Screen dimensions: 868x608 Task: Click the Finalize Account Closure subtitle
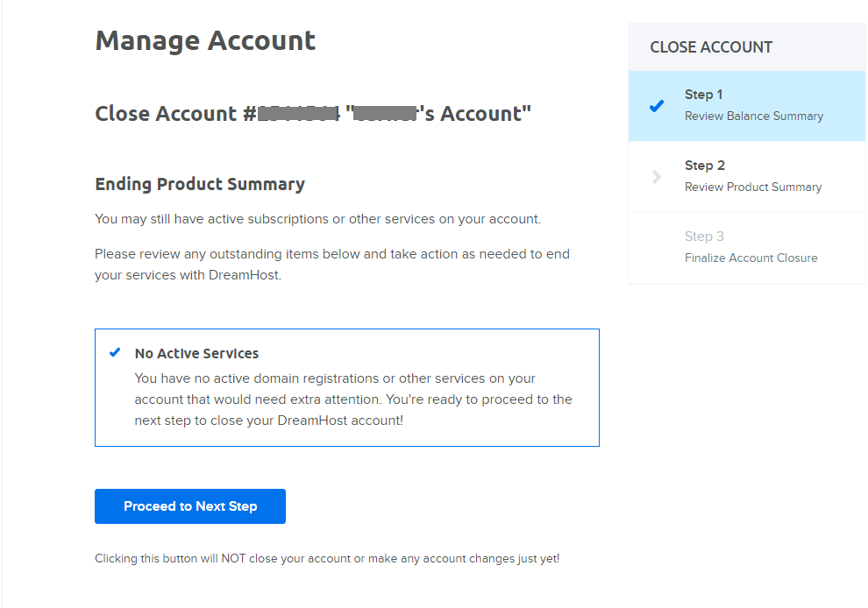pos(751,258)
